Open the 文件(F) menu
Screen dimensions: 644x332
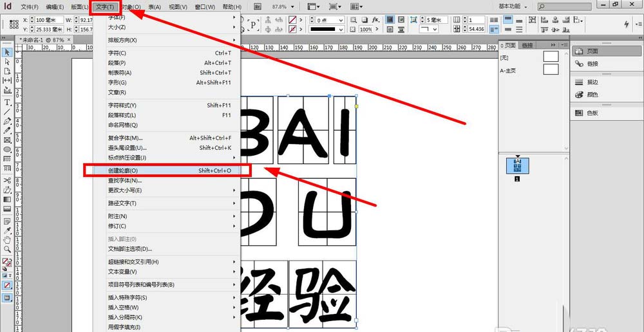click(30, 7)
